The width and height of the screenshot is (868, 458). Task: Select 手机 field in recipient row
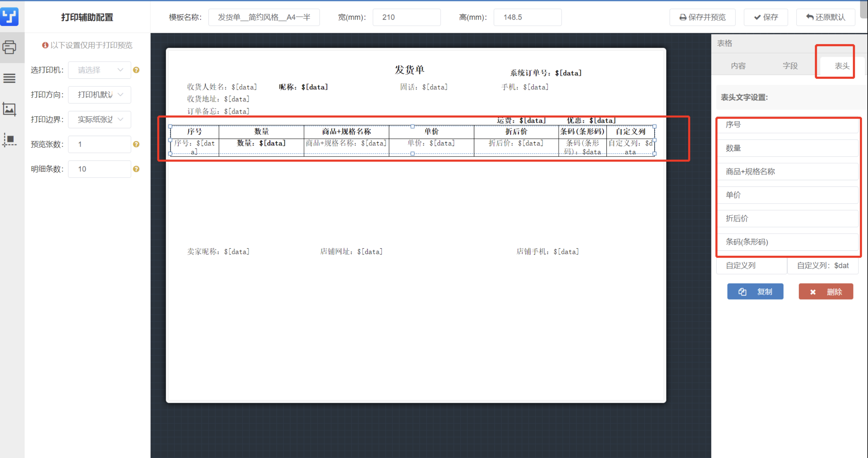(x=525, y=87)
